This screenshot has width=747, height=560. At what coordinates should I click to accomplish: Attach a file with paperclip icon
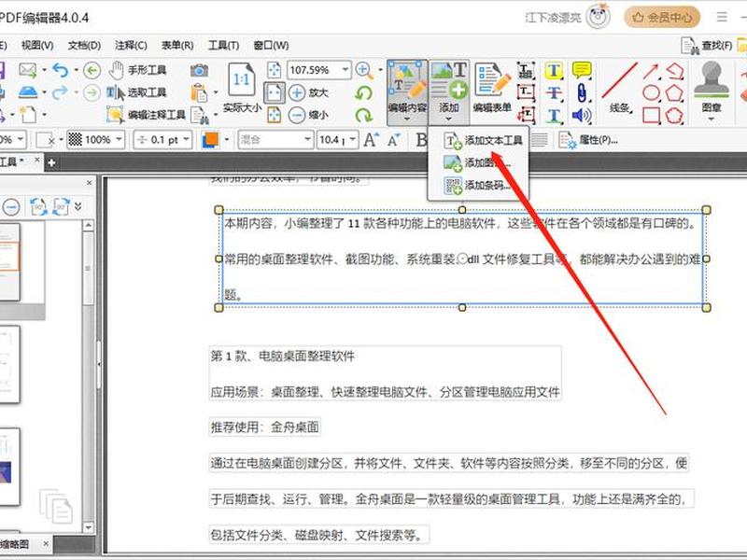pos(581,92)
